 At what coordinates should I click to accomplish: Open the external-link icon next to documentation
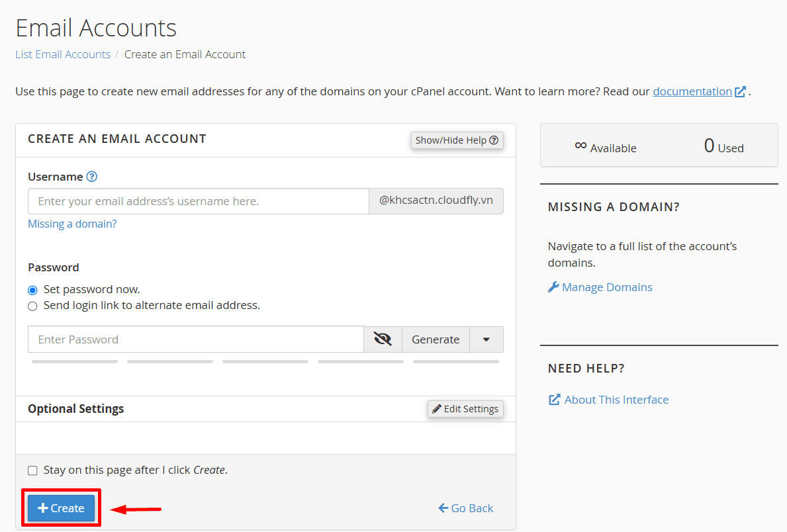[x=739, y=91]
